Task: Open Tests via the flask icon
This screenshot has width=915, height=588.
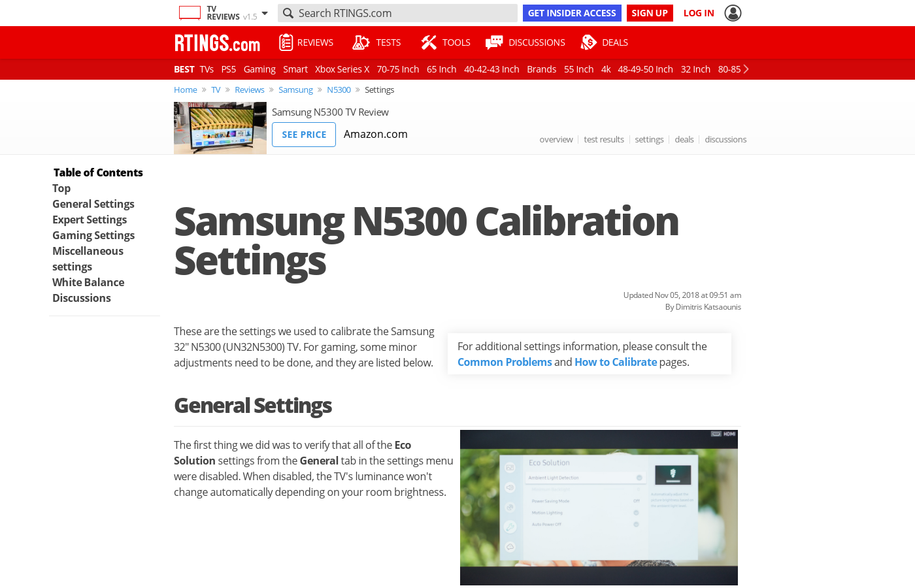Action: (x=361, y=42)
